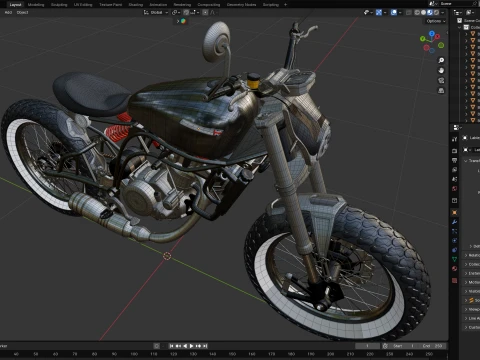Open the Texture properties tab

(x=455, y=281)
